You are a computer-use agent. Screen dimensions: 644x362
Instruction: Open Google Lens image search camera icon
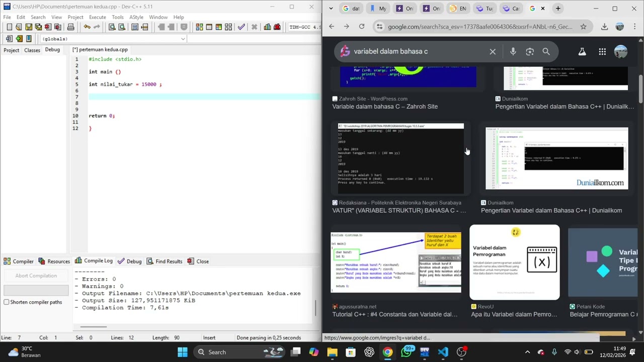pyautogui.click(x=530, y=51)
